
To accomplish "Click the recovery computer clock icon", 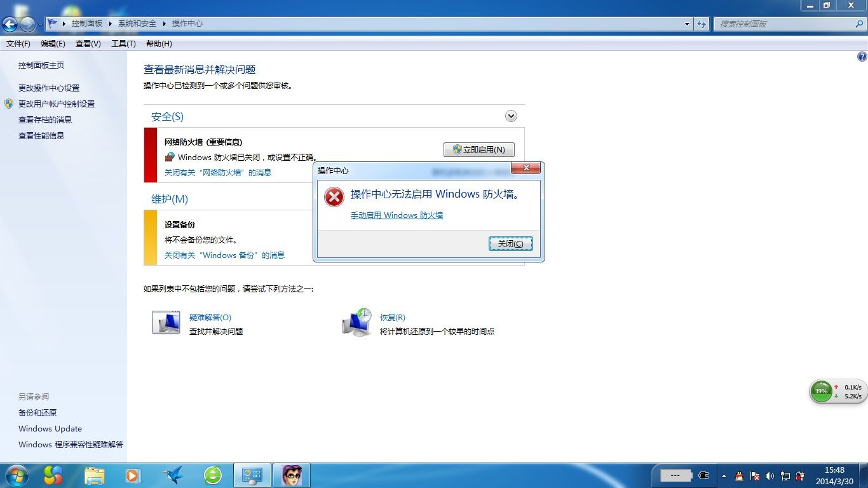I will 356,322.
